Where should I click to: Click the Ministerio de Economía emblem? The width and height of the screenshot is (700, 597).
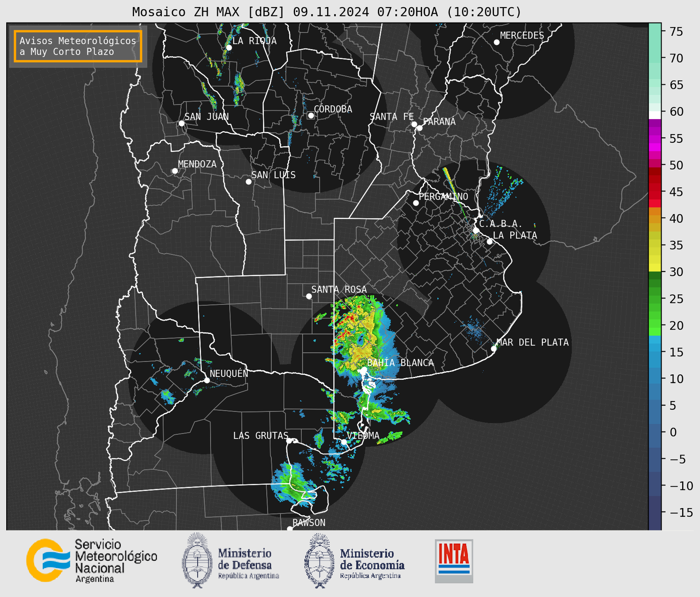(x=319, y=560)
